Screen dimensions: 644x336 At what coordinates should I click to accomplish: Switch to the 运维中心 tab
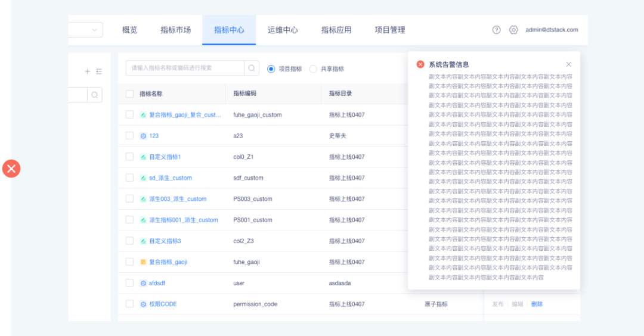283,30
